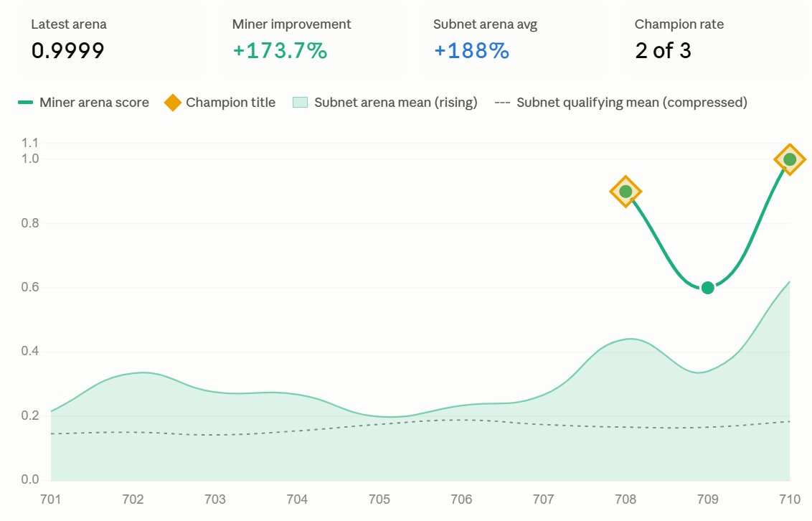Click the dashed qualifying mean legend icon
This screenshot has height=521, width=812.
[x=502, y=103]
